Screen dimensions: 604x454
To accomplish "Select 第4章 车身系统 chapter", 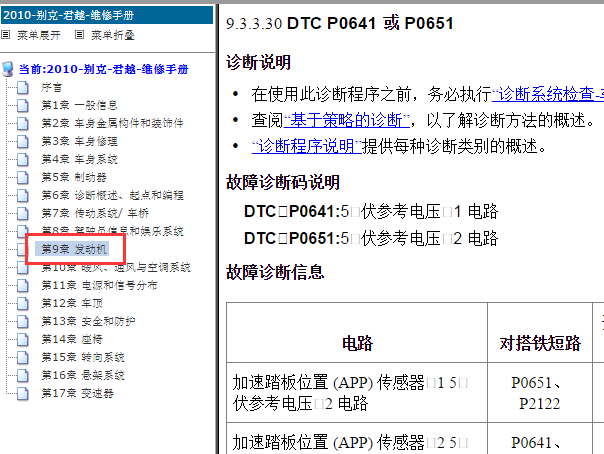I will click(79, 159).
